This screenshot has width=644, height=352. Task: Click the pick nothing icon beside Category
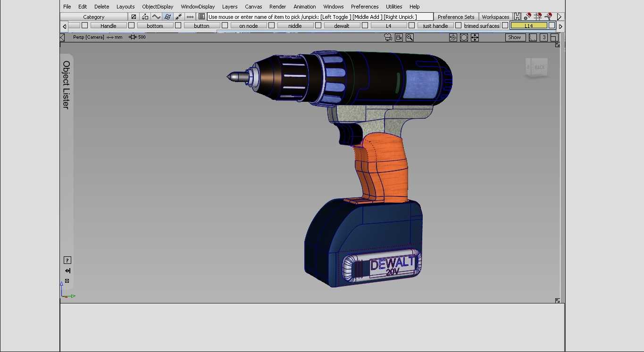click(x=134, y=16)
